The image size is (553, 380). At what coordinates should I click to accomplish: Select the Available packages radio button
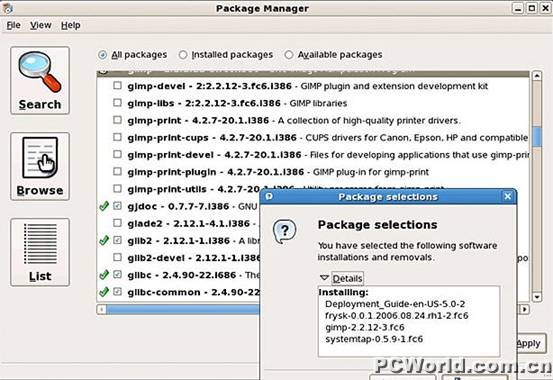point(288,55)
